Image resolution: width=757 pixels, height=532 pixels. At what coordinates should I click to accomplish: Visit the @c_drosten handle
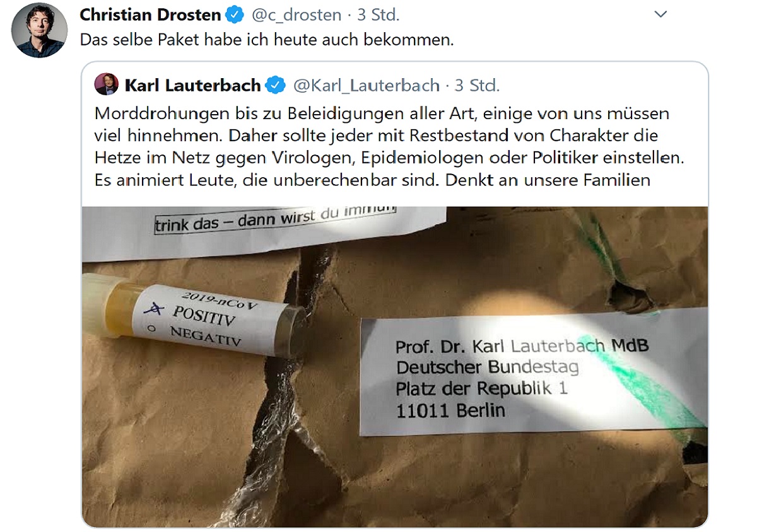point(296,14)
